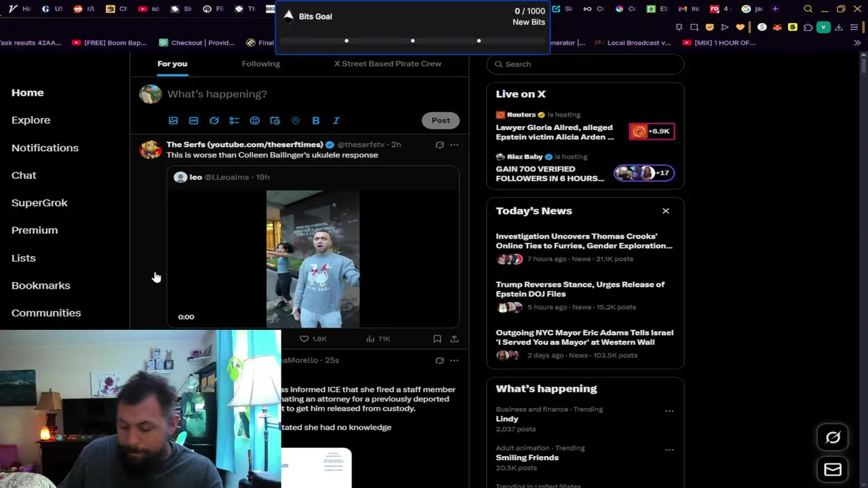The width and height of the screenshot is (868, 488).
Task: Open more options on The Serfs post
Action: tap(454, 144)
